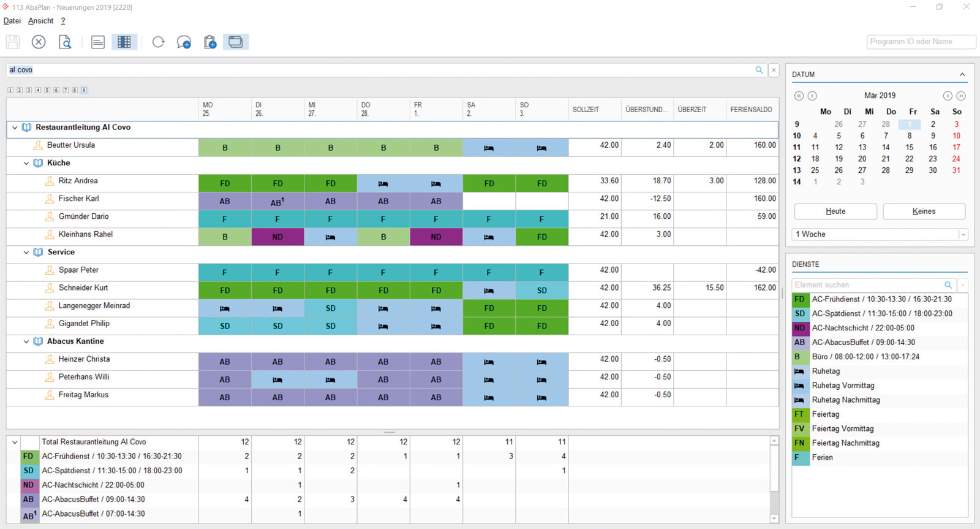Click the refresh toolbar icon
This screenshot has width=980, height=529.
158,42
